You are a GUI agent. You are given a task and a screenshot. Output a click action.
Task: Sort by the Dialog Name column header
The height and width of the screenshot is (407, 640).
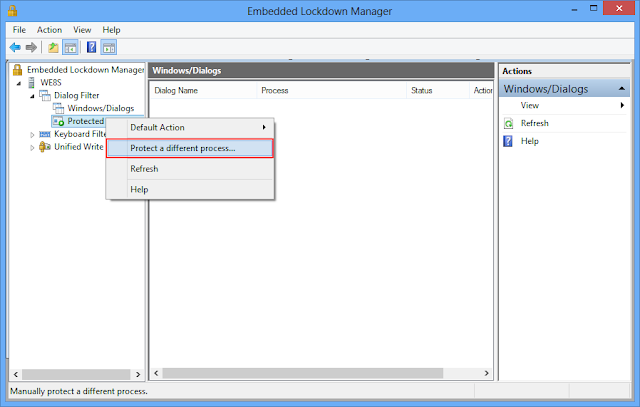pyautogui.click(x=203, y=90)
